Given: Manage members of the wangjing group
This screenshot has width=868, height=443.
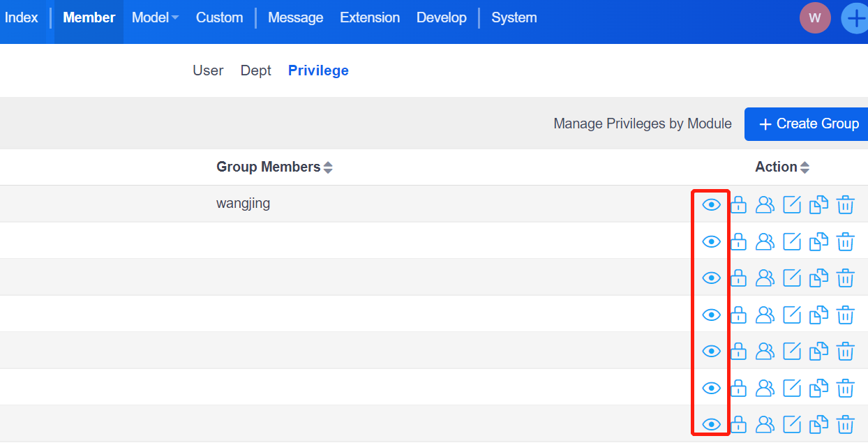Looking at the screenshot, I should pos(765,204).
